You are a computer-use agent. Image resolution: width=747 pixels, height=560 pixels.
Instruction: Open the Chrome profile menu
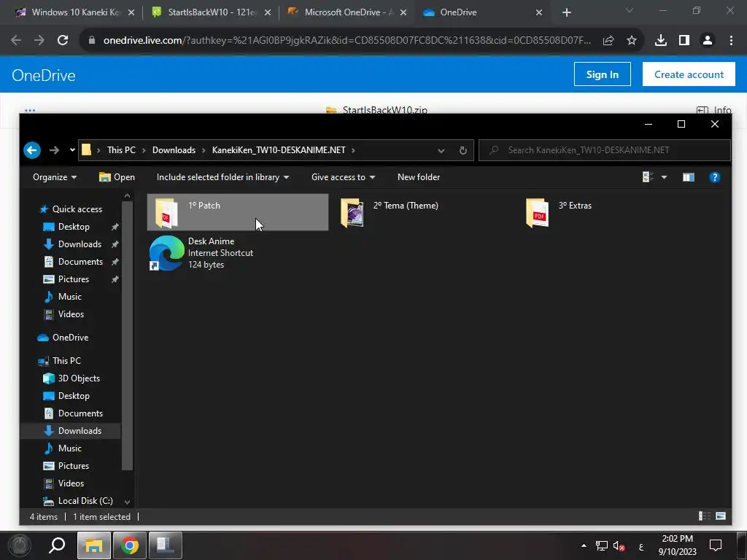click(x=708, y=41)
